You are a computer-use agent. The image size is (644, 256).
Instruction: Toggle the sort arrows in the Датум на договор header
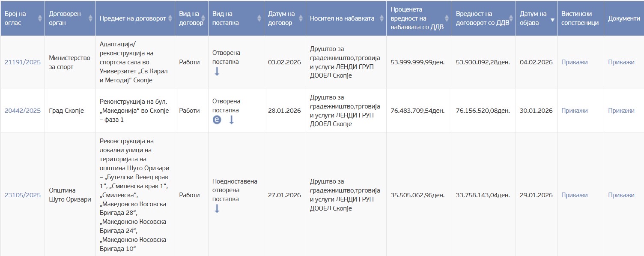pyautogui.click(x=301, y=18)
